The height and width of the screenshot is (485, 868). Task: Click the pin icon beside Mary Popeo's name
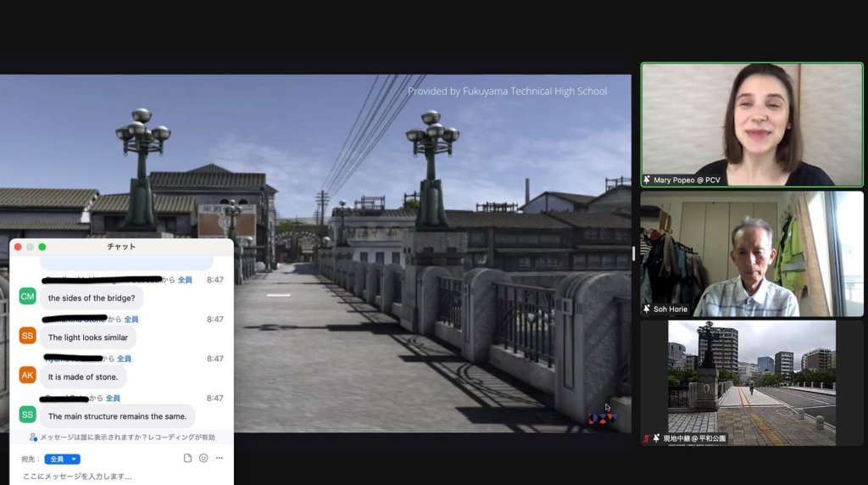[x=647, y=180]
